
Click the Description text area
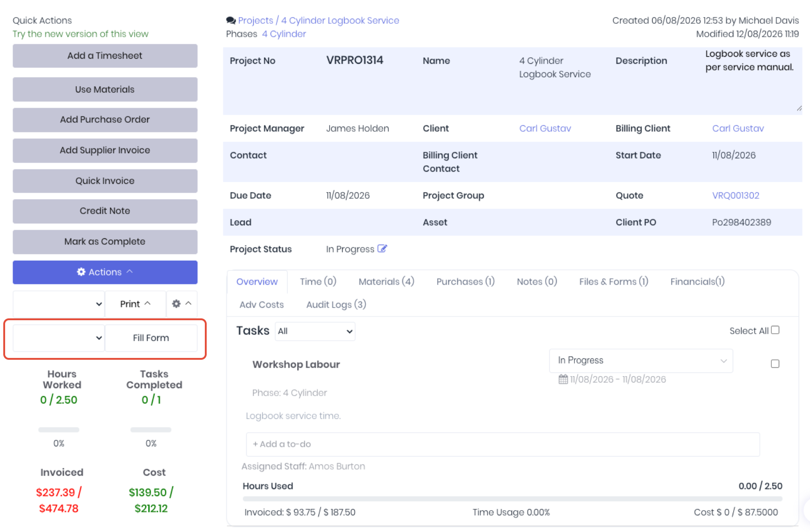[752, 80]
